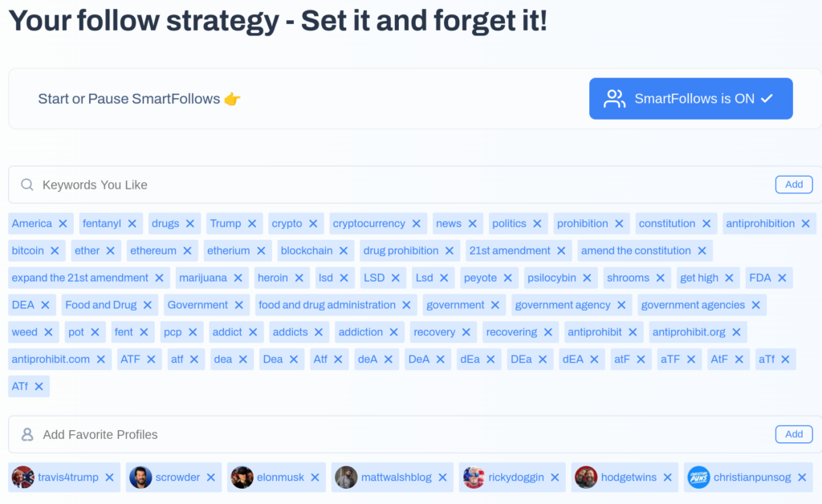Remove travis4trump from favorite profiles
Image resolution: width=822 pixels, height=504 pixels.
(x=109, y=478)
